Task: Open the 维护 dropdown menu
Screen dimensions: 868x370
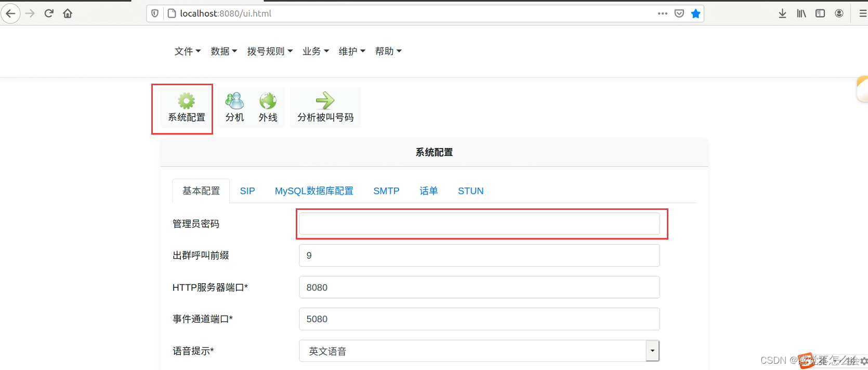Action: pyautogui.click(x=352, y=51)
